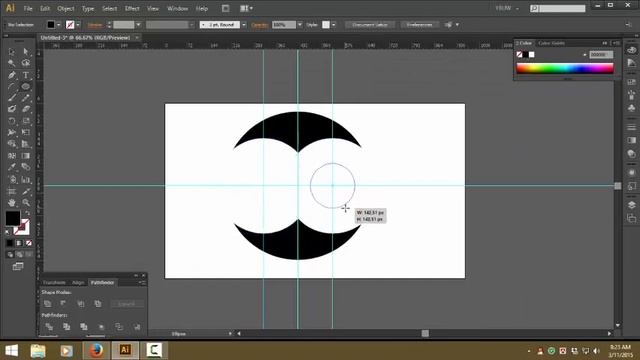The width and height of the screenshot is (640, 360).
Task: Select the Selection (black arrow) tool
Action: (x=11, y=52)
